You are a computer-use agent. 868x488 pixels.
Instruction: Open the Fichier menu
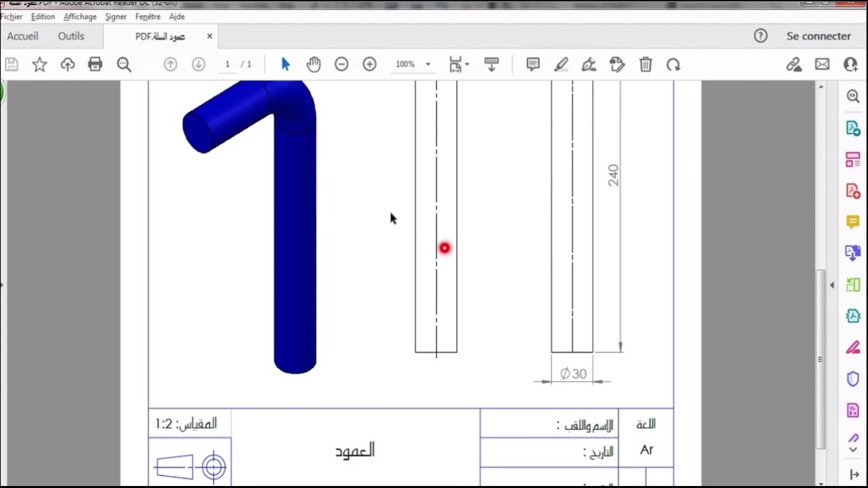[x=12, y=16]
